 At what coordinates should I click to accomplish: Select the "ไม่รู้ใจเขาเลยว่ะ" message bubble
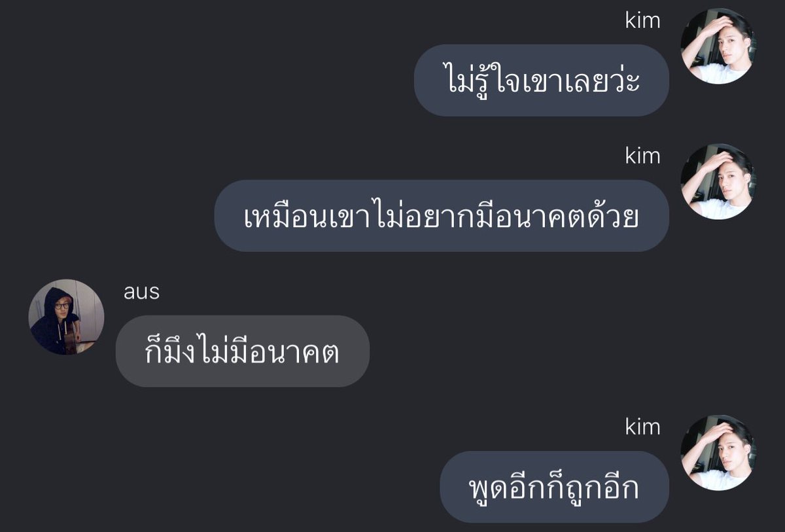tap(542, 80)
